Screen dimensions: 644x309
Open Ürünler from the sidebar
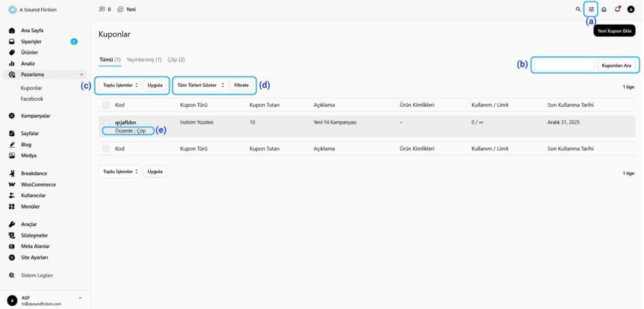coord(29,53)
